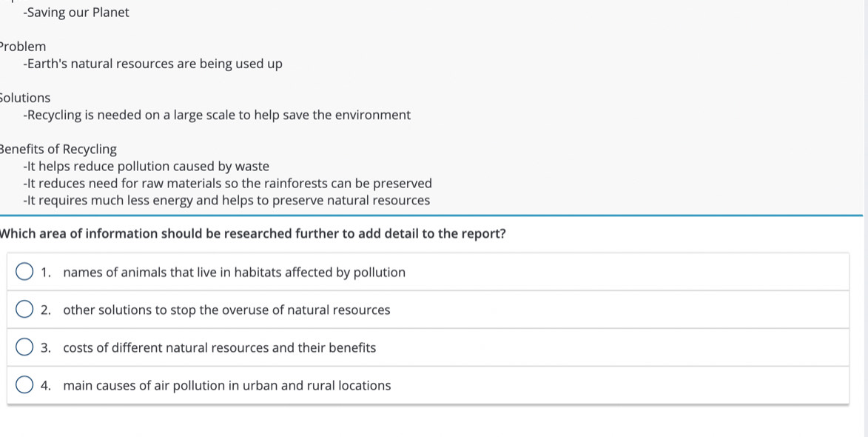Click the number "1." label of first option
868x437 pixels.
(46, 273)
